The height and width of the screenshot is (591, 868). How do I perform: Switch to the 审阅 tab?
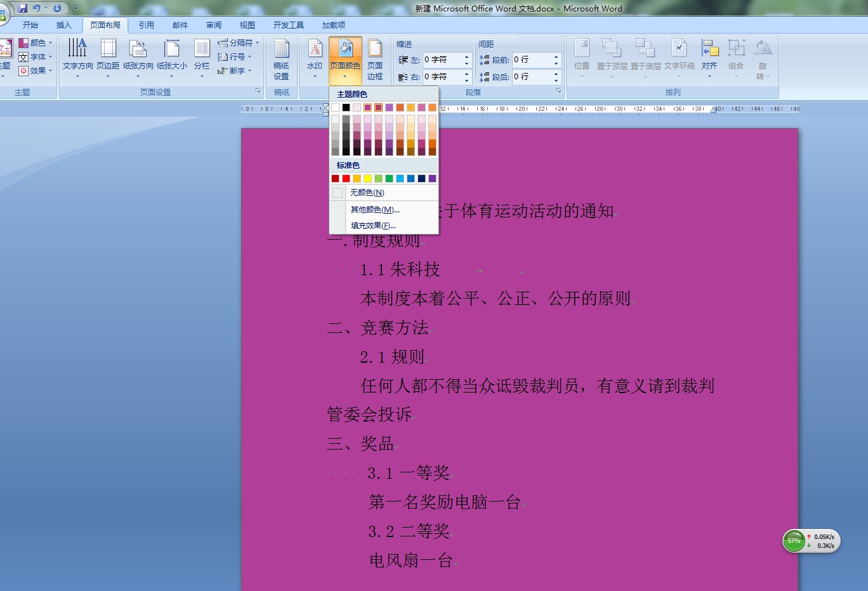pos(214,25)
